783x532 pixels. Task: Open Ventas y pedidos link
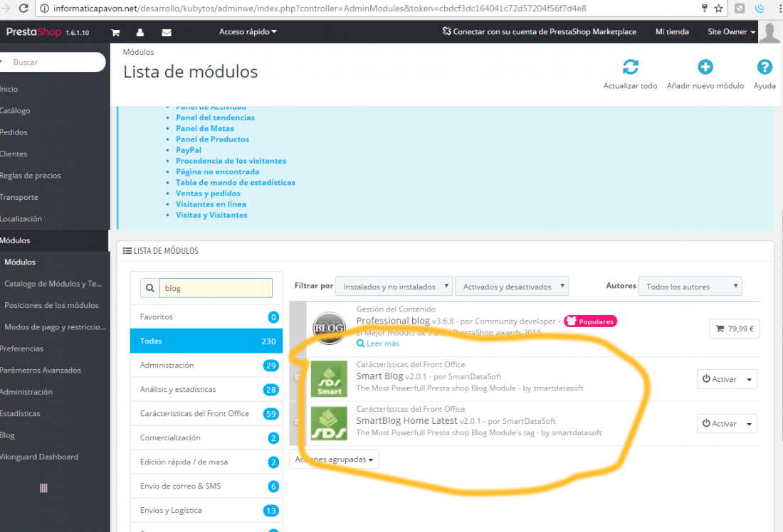pos(208,193)
